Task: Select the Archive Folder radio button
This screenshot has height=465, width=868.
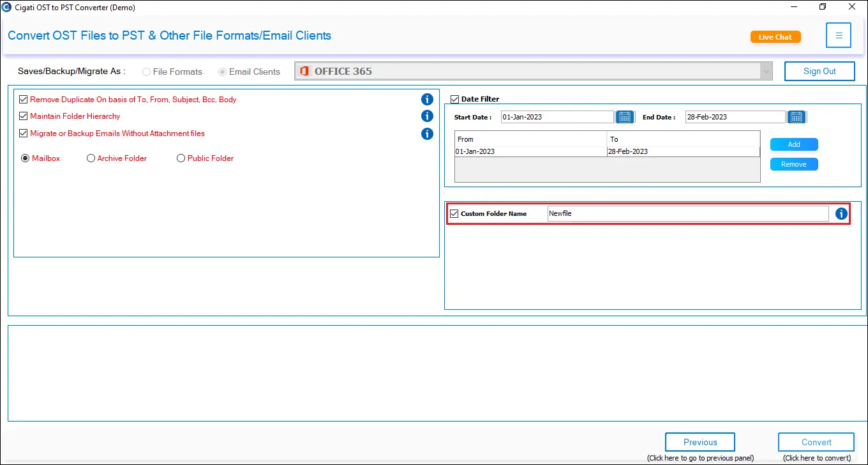Action: 91,158
